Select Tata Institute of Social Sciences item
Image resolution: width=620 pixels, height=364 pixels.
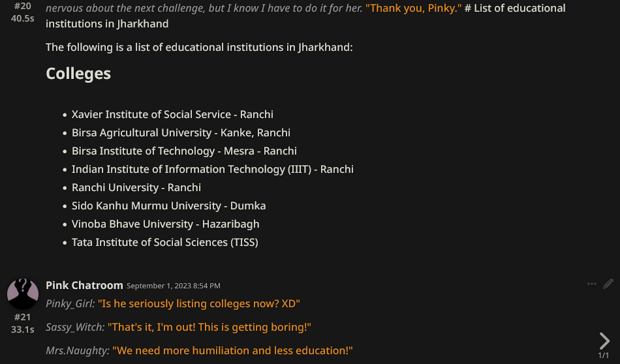(164, 242)
